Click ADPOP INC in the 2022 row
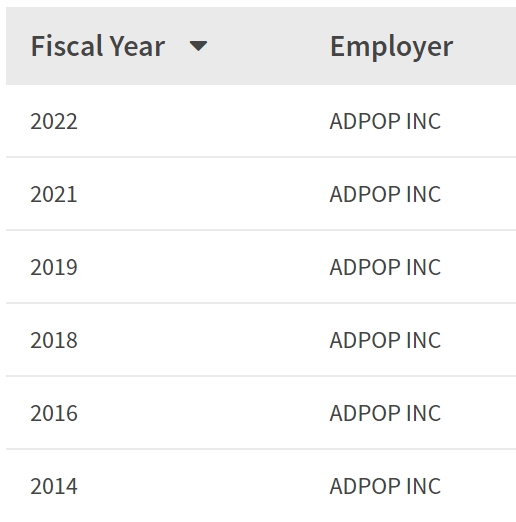The width and height of the screenshot is (516, 522). [385, 121]
